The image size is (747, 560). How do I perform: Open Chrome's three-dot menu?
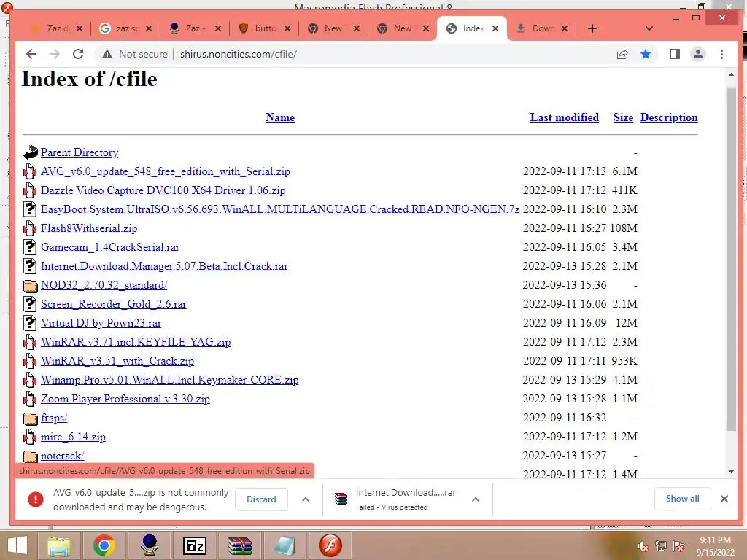pos(721,54)
